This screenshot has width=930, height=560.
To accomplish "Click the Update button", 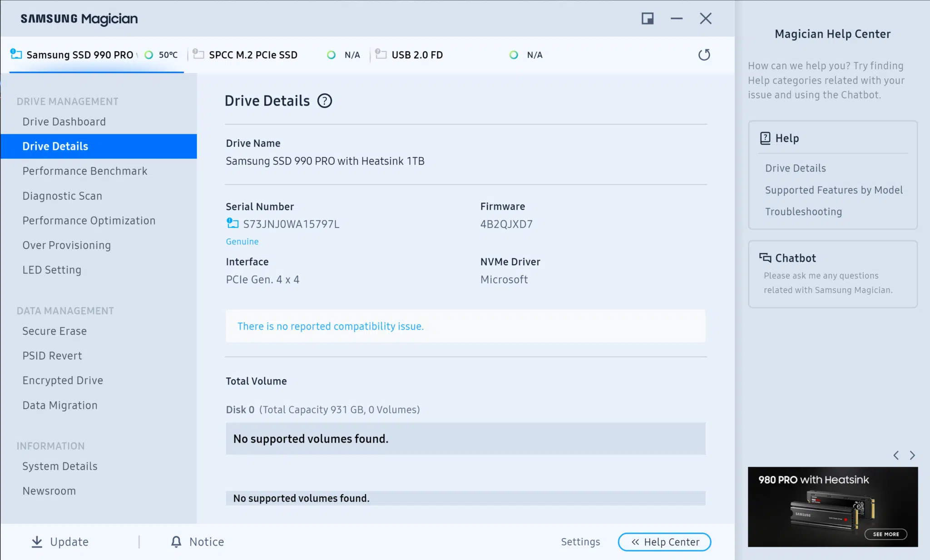I will coord(60,542).
